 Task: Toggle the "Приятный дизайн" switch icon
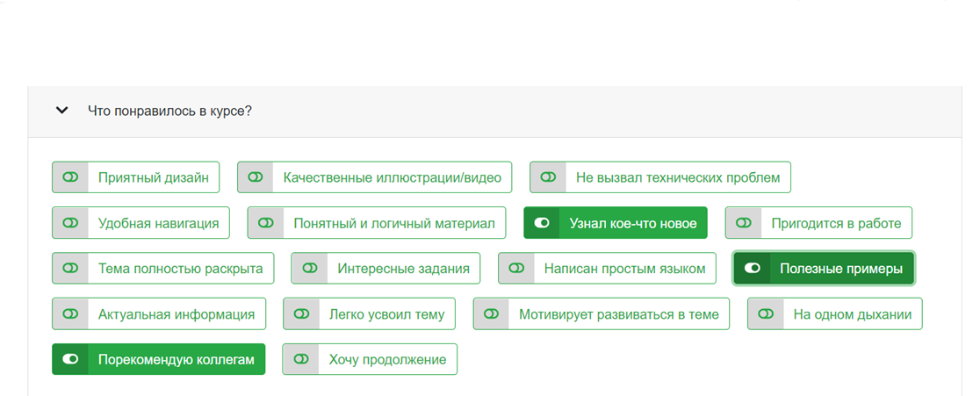coord(70,177)
